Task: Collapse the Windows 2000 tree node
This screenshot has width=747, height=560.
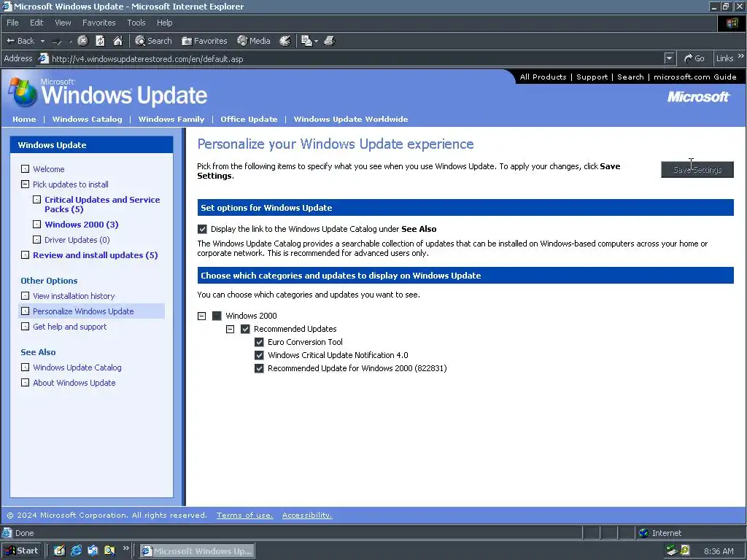Action: (x=201, y=316)
